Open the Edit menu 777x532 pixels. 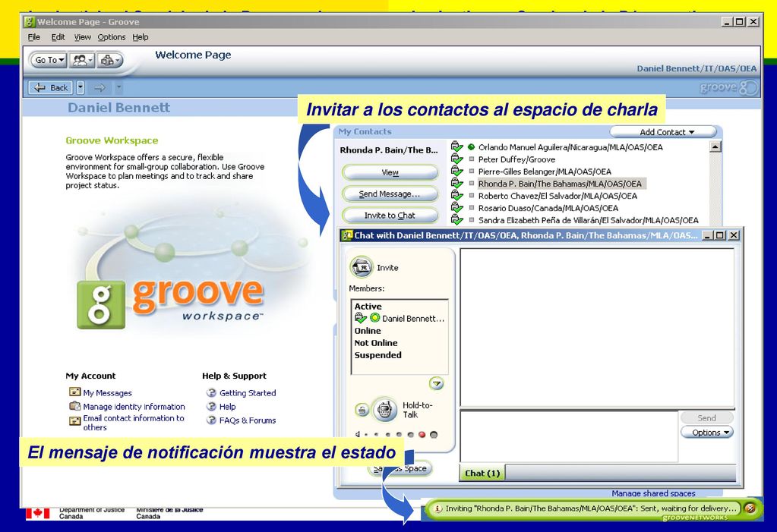click(x=58, y=37)
